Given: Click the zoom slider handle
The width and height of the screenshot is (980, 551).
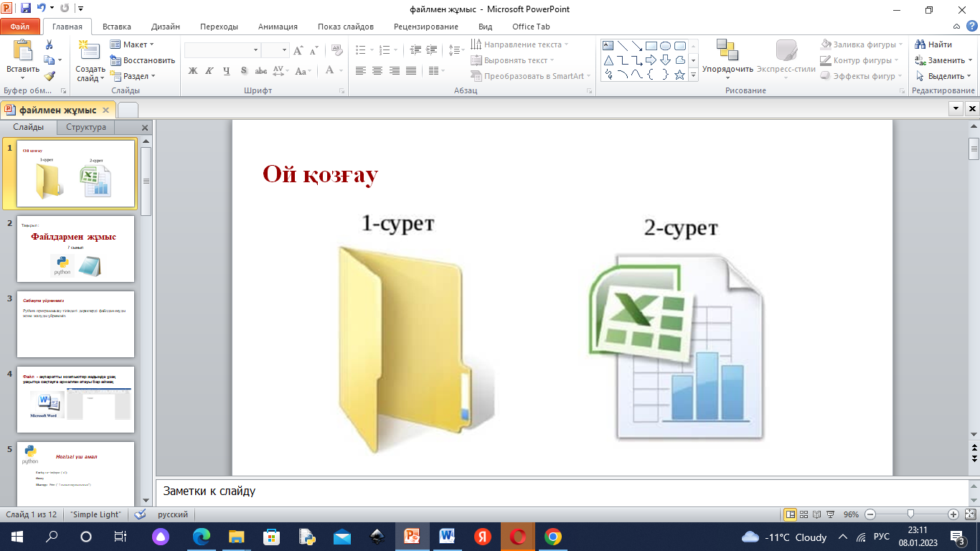Looking at the screenshot, I should pyautogui.click(x=910, y=514).
